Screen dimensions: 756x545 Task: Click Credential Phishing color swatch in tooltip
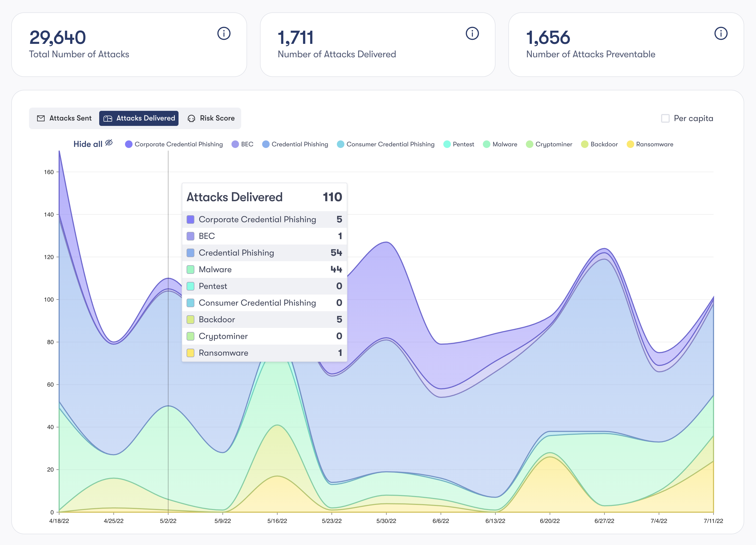[x=190, y=253]
